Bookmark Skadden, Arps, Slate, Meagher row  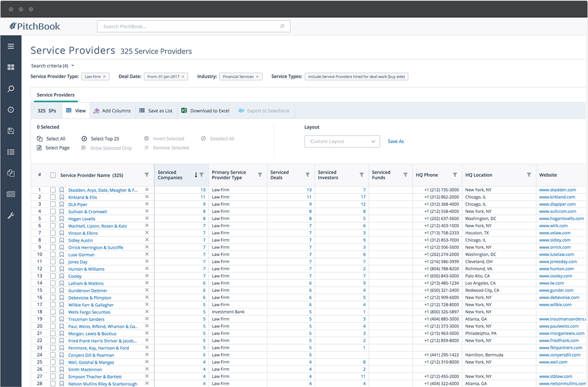[62, 190]
